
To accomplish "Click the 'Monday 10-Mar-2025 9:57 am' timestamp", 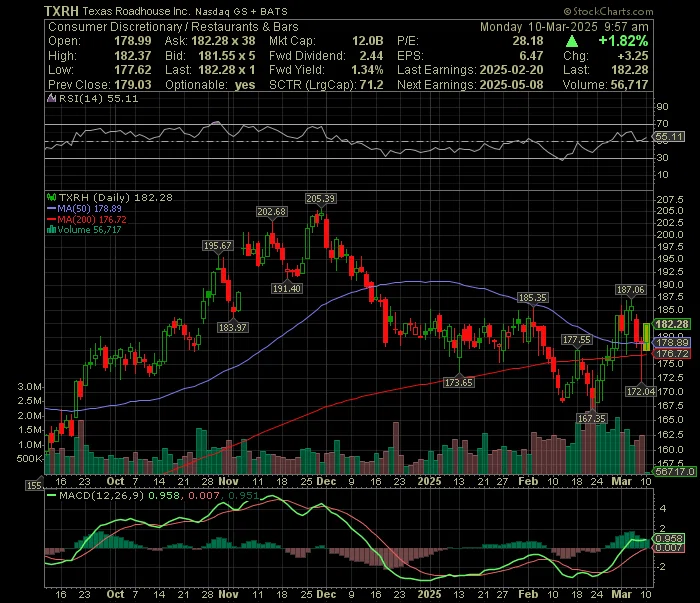I will (x=564, y=27).
